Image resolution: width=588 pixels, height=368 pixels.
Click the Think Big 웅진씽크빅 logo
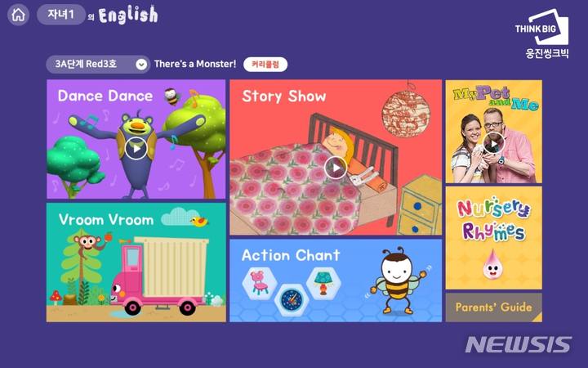pos(542,34)
